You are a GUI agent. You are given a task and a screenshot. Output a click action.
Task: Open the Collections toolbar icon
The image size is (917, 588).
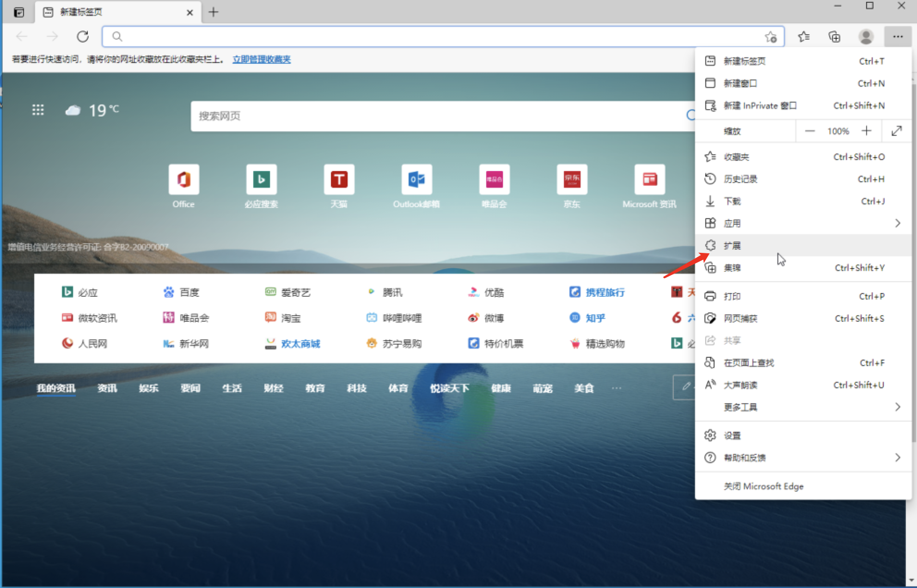click(x=834, y=37)
